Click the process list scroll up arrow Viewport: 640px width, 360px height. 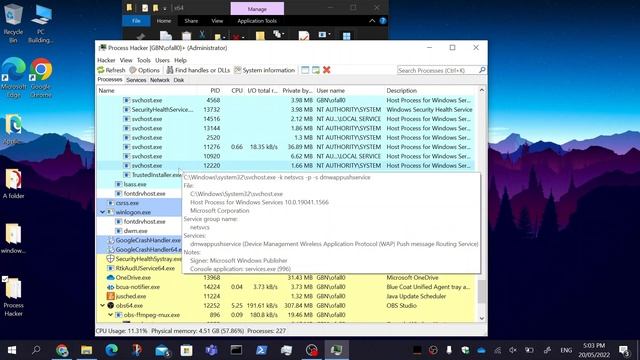pos(482,90)
